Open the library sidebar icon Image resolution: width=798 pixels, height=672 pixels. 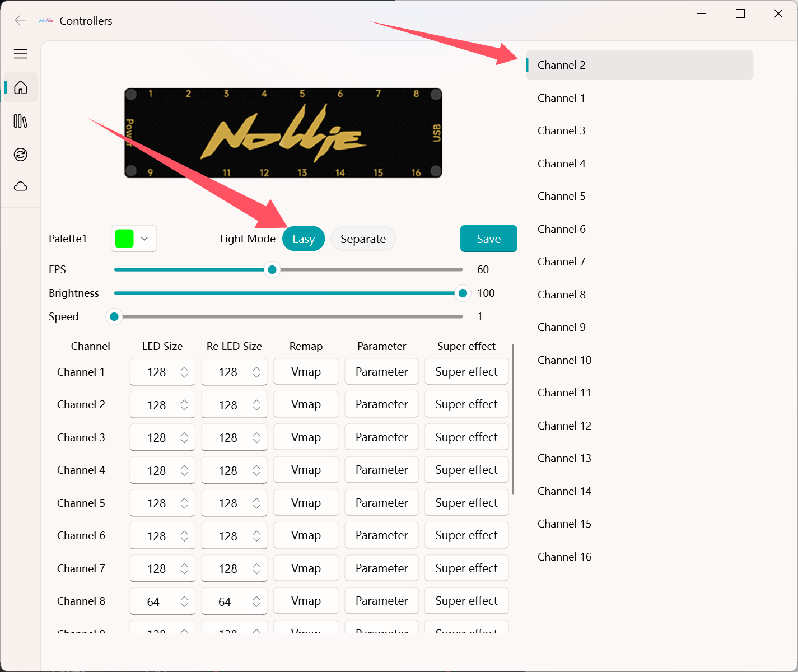(x=21, y=121)
